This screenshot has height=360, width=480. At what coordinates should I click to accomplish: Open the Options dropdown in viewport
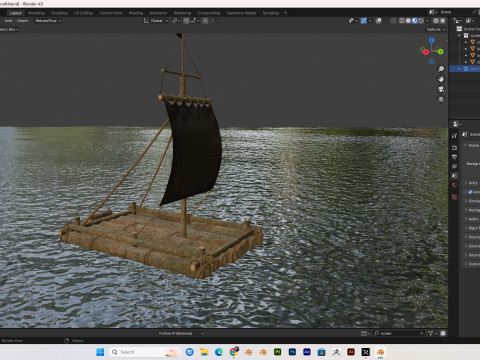click(x=436, y=29)
